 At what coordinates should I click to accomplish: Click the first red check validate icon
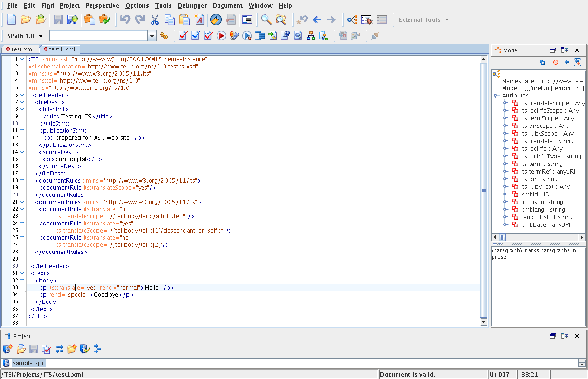(182, 36)
